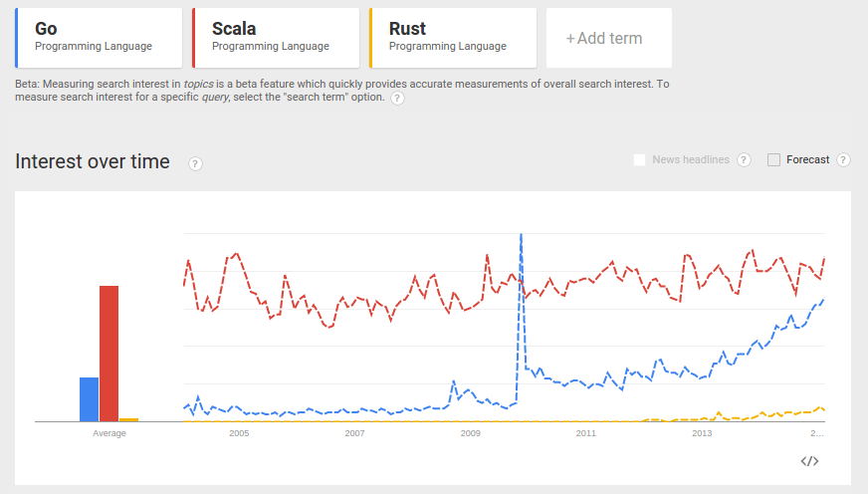Click the 2013 label on time axis
This screenshot has height=494, width=868.
[x=702, y=433]
